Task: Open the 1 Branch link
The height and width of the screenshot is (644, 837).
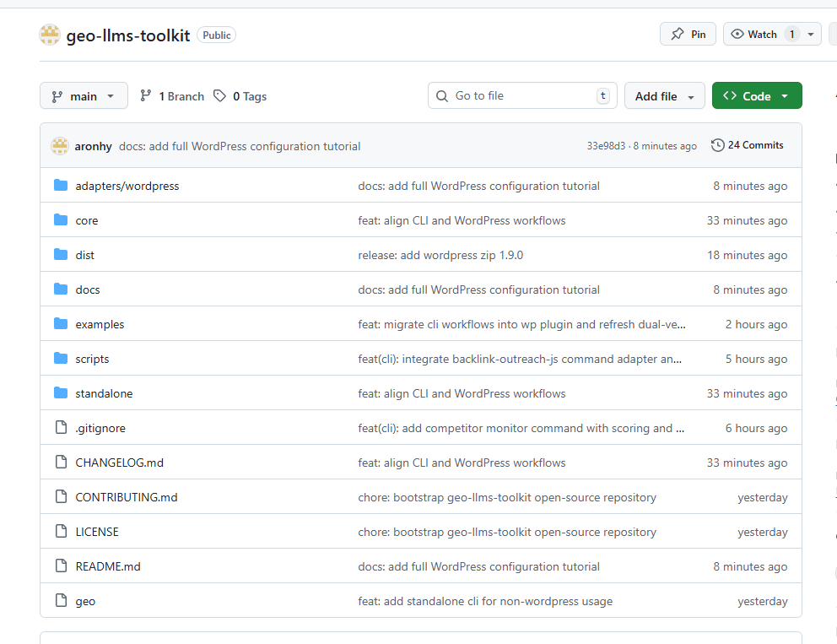Action: click(x=172, y=96)
